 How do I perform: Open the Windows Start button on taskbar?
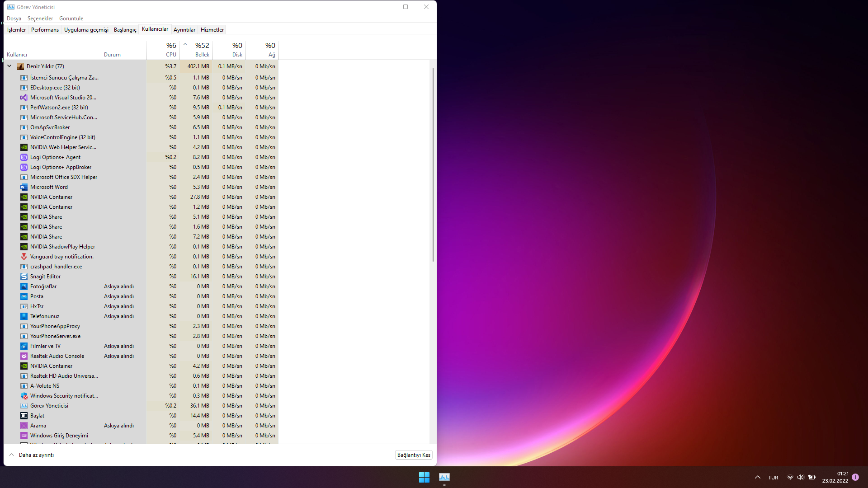click(x=424, y=477)
